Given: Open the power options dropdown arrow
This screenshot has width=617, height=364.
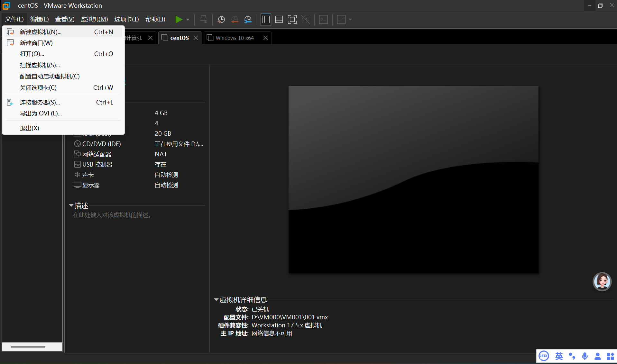Looking at the screenshot, I should (x=188, y=20).
